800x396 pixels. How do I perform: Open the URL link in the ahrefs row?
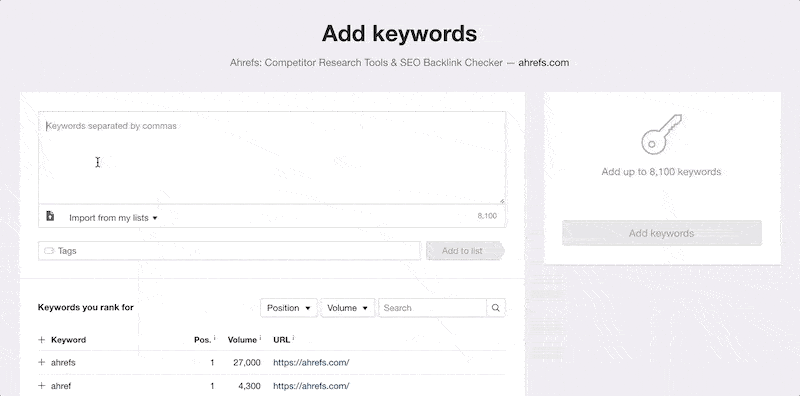[311, 362]
